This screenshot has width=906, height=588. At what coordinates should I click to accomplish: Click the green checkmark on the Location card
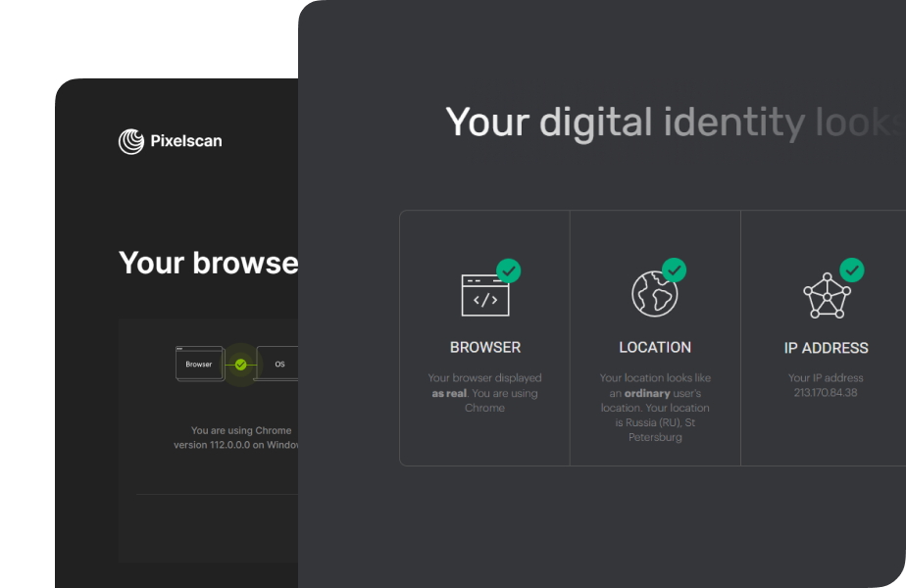(675, 271)
